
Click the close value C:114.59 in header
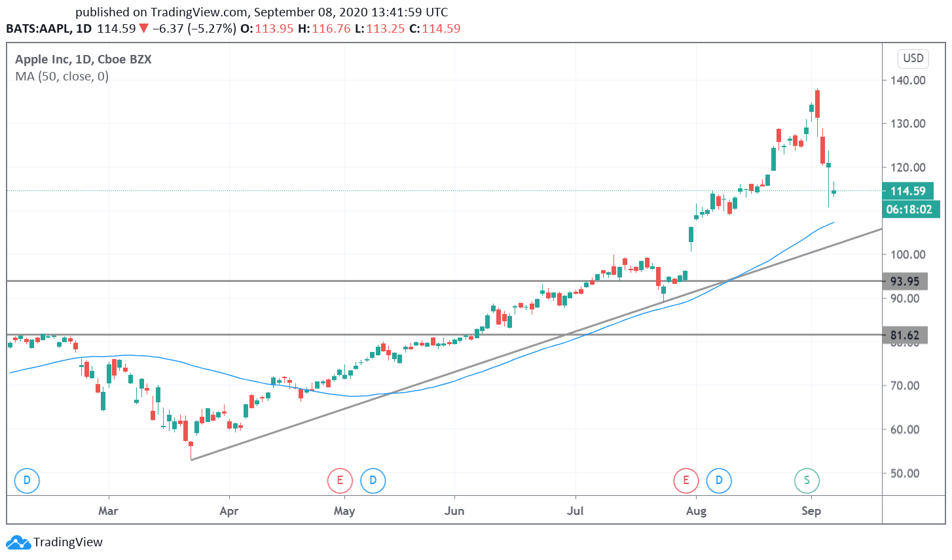tap(435, 29)
